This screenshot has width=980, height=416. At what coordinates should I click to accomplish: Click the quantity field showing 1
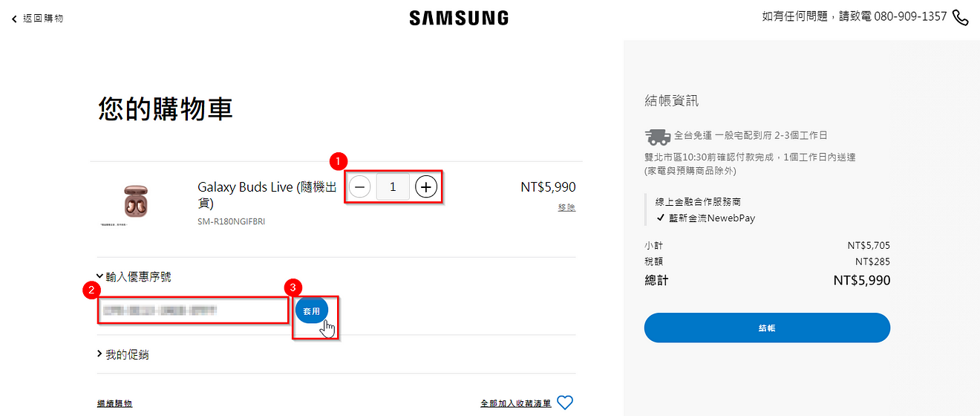click(x=393, y=187)
